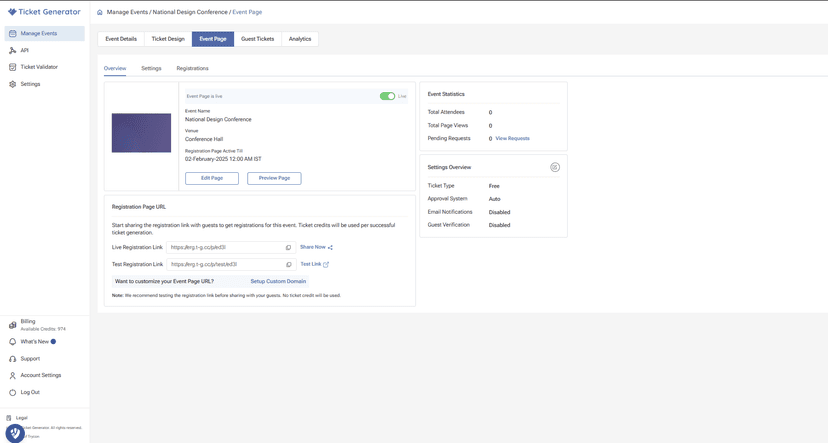Click the Guest Verification 'Disabled' value
This screenshot has height=443, width=828.
(499, 225)
